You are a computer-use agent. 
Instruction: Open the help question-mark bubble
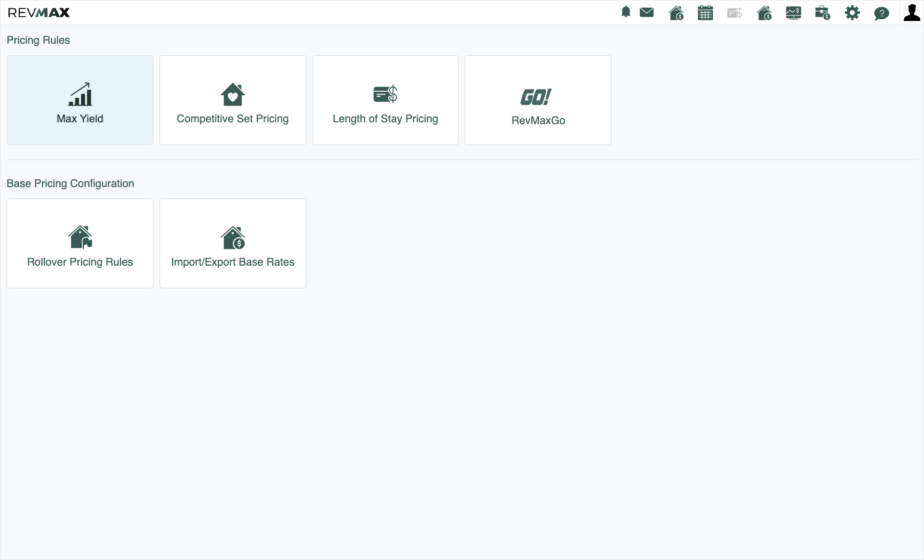(x=881, y=13)
